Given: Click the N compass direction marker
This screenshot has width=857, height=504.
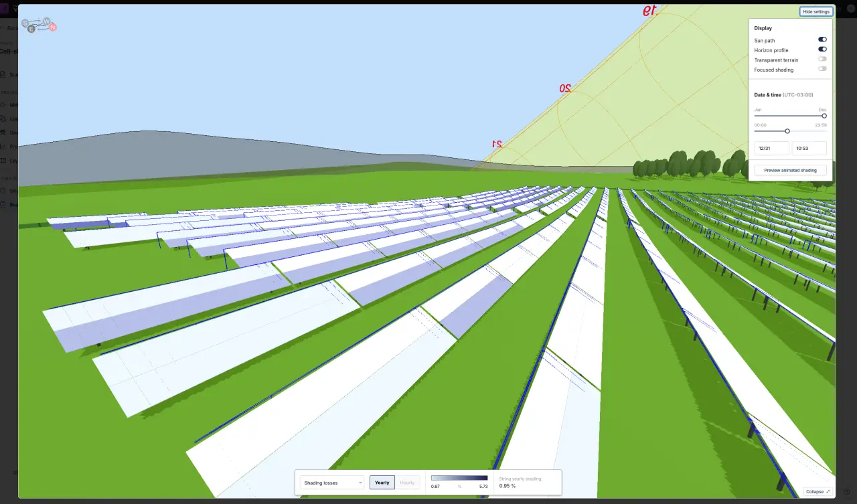Looking at the screenshot, I should pos(53,27).
